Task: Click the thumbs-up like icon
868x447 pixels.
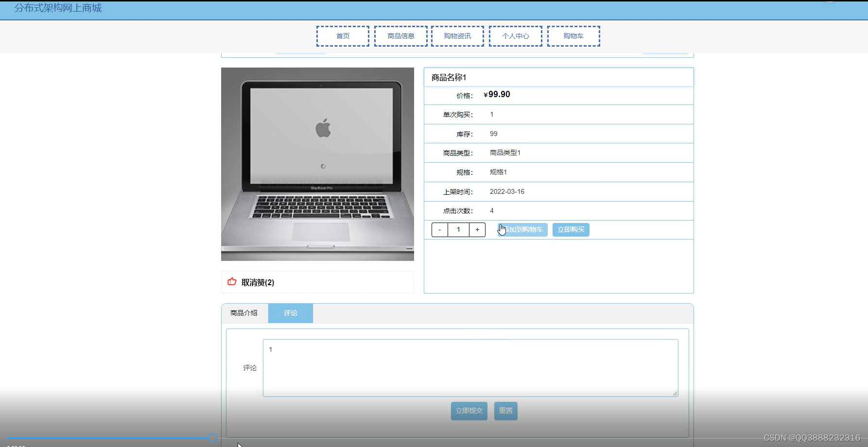Action: point(232,282)
